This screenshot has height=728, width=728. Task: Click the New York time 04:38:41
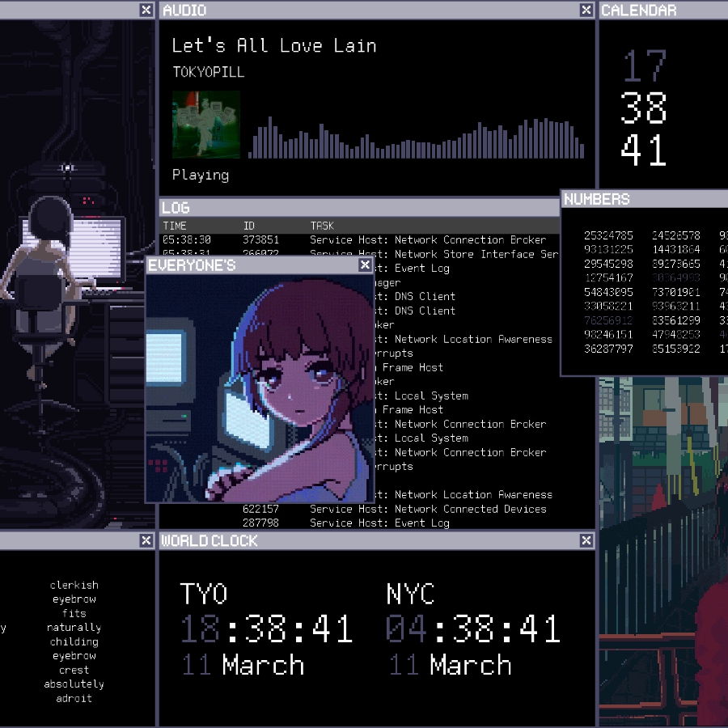point(473,629)
